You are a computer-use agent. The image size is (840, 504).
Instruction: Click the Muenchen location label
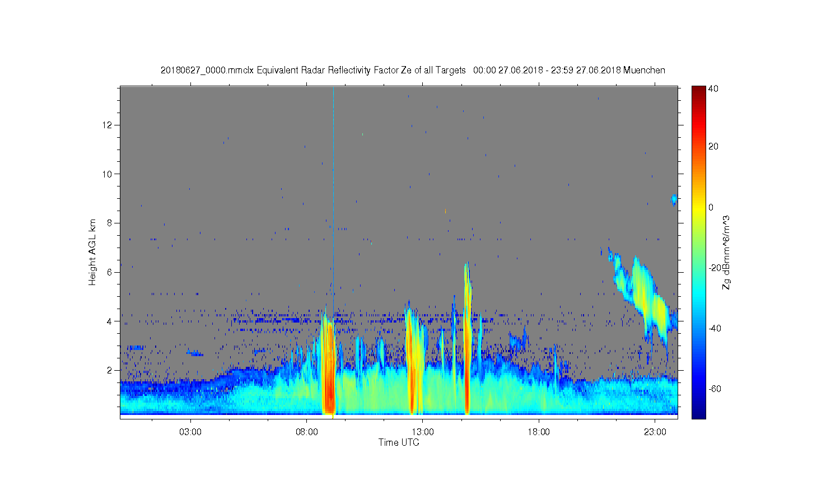tap(644, 71)
